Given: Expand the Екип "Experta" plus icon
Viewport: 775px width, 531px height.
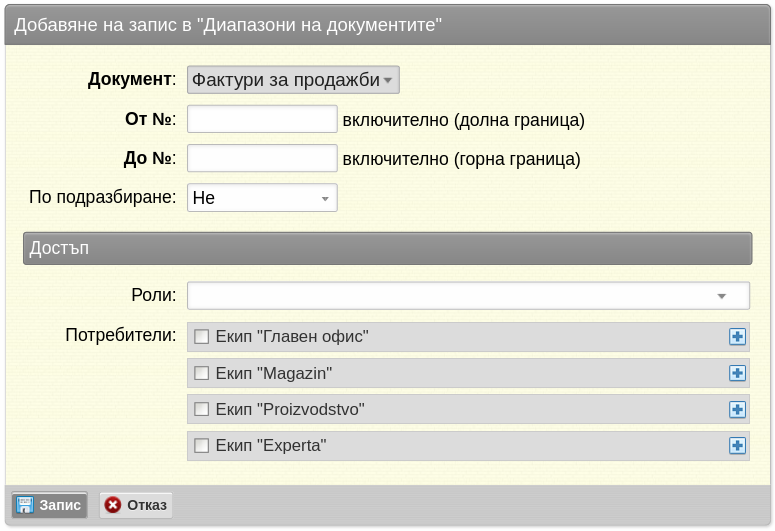Looking at the screenshot, I should (x=737, y=446).
